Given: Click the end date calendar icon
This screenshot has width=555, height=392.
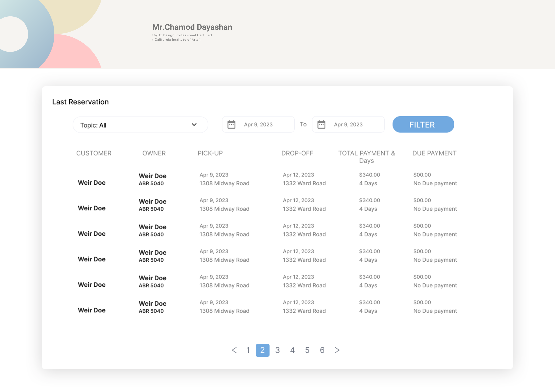Looking at the screenshot, I should point(321,124).
